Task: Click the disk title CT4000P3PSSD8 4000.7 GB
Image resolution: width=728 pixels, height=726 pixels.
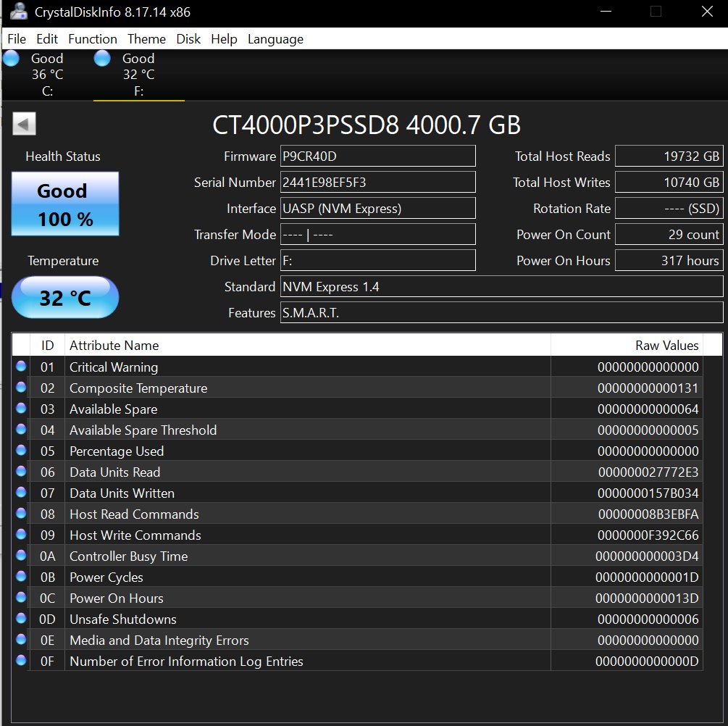Action: 367,125
